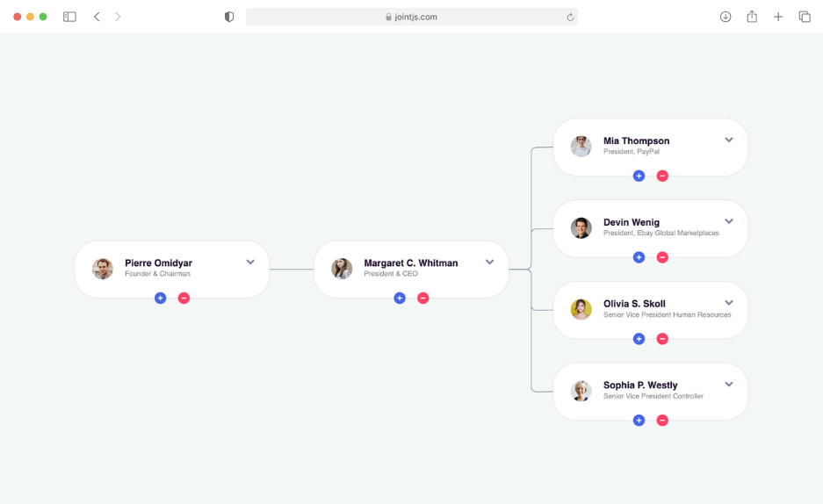Add a member under Margaret C. Whitman
This screenshot has width=823, height=504.
pyautogui.click(x=400, y=298)
